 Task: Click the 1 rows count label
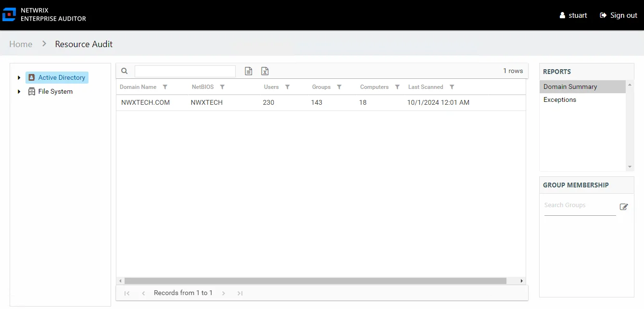pos(513,71)
